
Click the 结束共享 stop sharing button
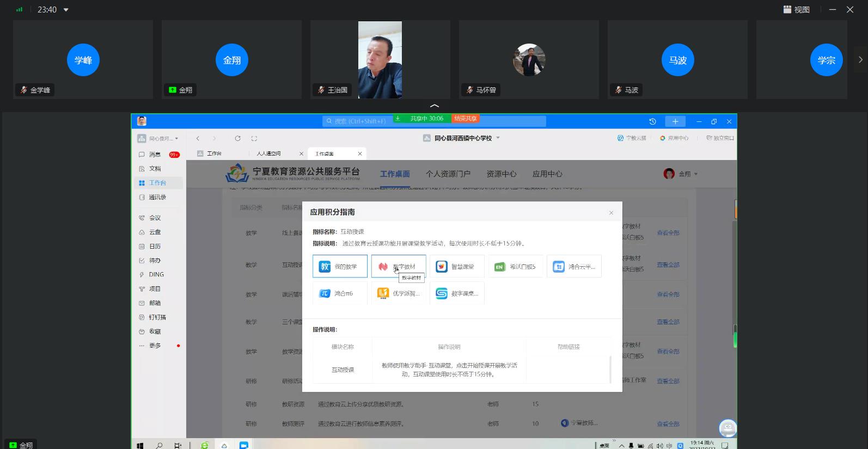[466, 119]
